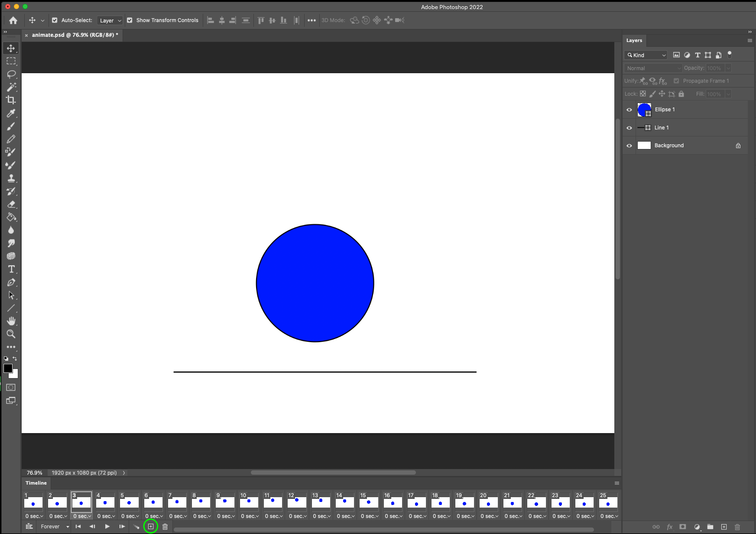Select the Type tool

tap(11, 269)
